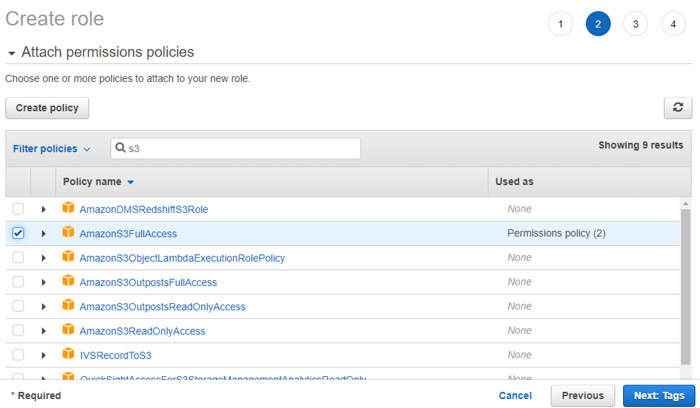This screenshot has height=408, width=700.
Task: Open the AmazonS3ReadOnlyAccess policy link
Action: [142, 331]
